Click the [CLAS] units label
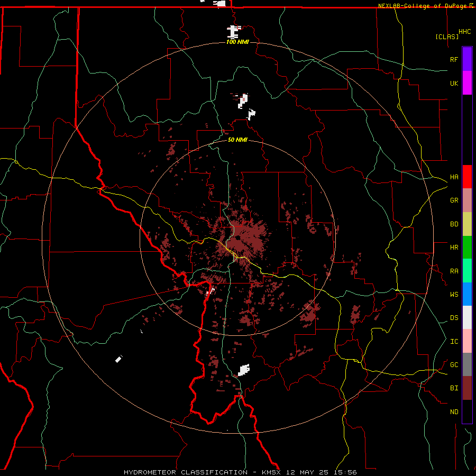 (x=447, y=36)
